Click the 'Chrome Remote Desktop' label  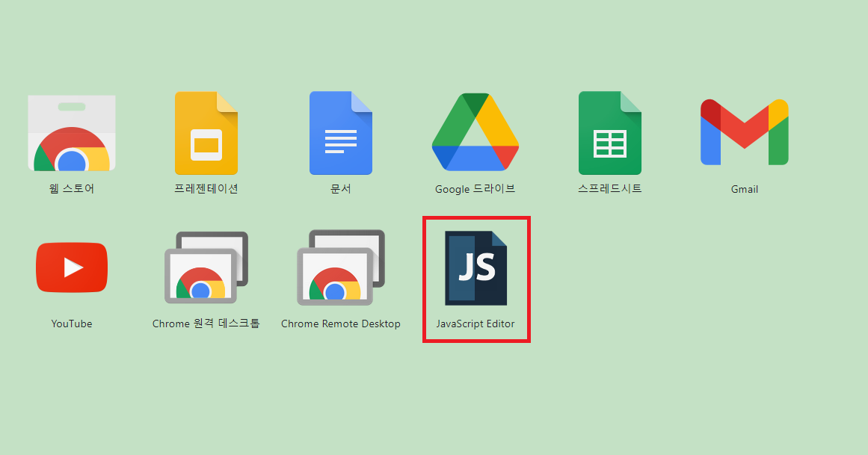click(x=340, y=324)
